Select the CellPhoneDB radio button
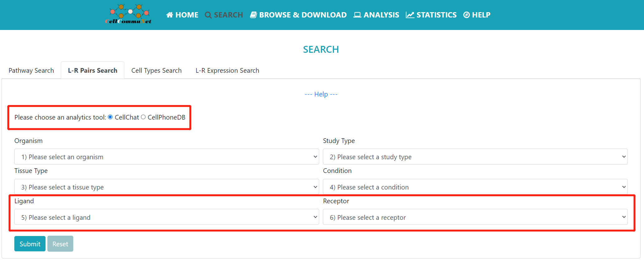 click(x=143, y=117)
